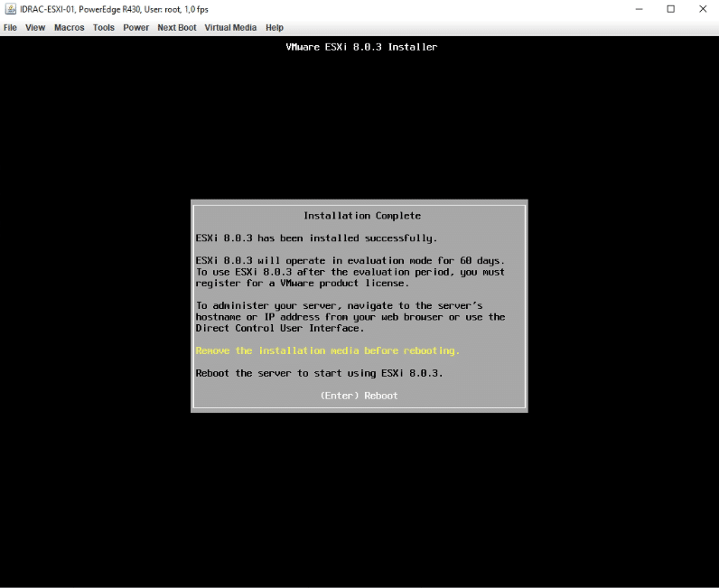The height and width of the screenshot is (588, 719).
Task: Open the Help menu
Action: tap(275, 28)
